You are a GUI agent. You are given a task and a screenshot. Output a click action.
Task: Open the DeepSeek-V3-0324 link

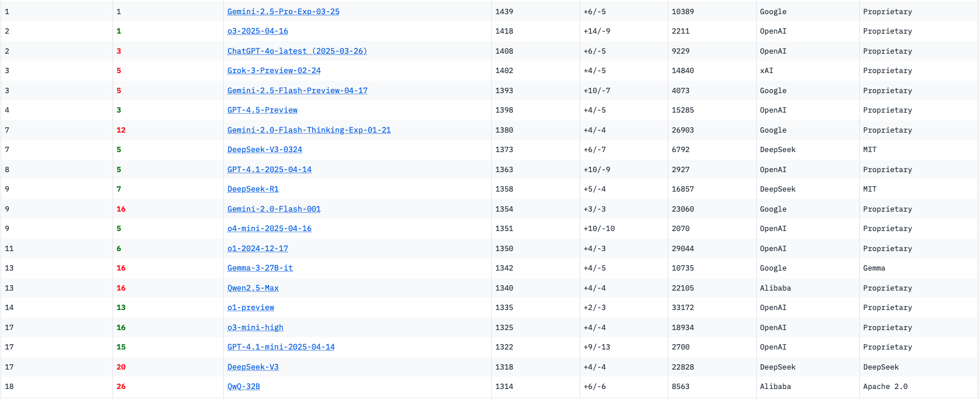265,150
